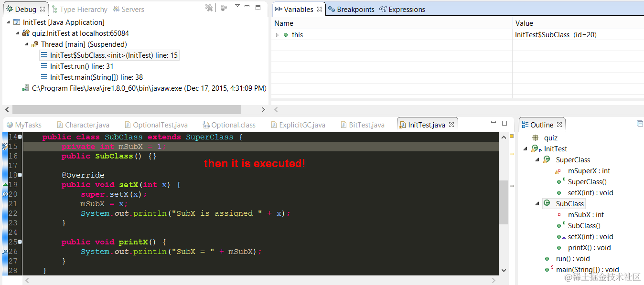Select SuperClass() constructor in Outline
Image resolution: width=644 pixels, height=285 pixels.
(582, 182)
